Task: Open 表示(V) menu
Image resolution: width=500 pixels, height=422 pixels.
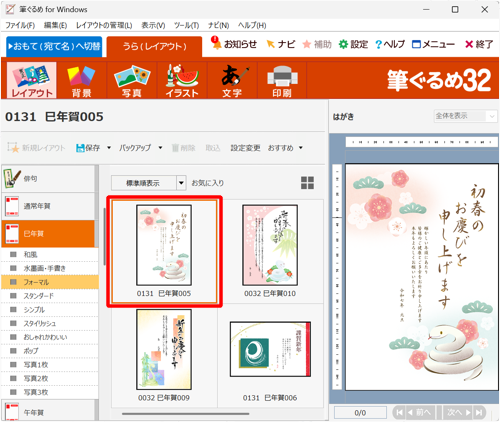Action: point(153,25)
